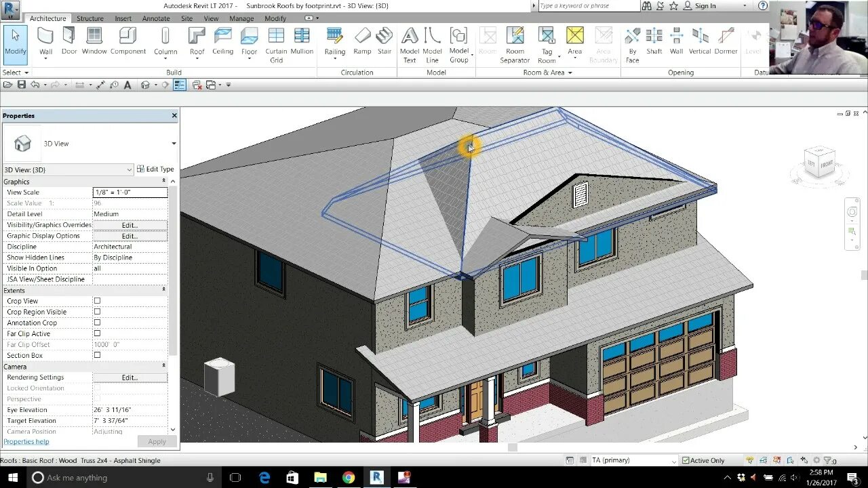Select the Dormer opening tool
The width and height of the screenshot is (868, 488).
point(726,41)
